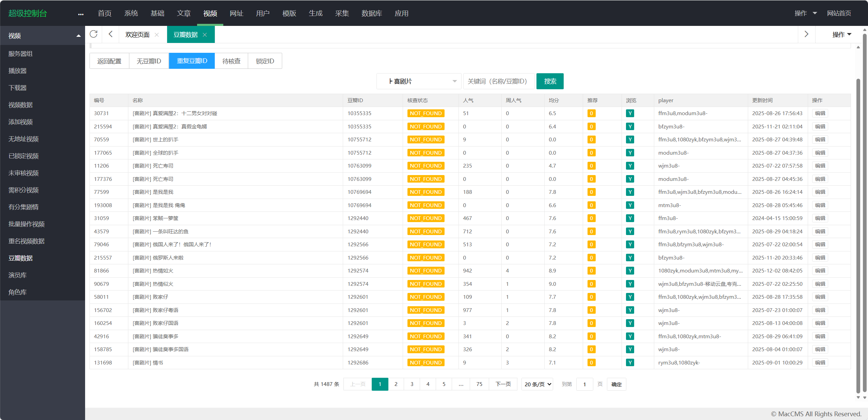Click the left arrow tab scroll icon

(110, 34)
